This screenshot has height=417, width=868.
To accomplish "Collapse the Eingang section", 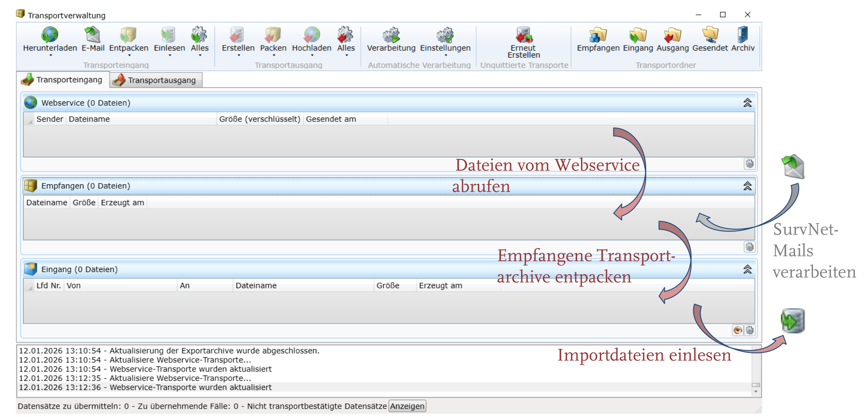I will [x=747, y=269].
